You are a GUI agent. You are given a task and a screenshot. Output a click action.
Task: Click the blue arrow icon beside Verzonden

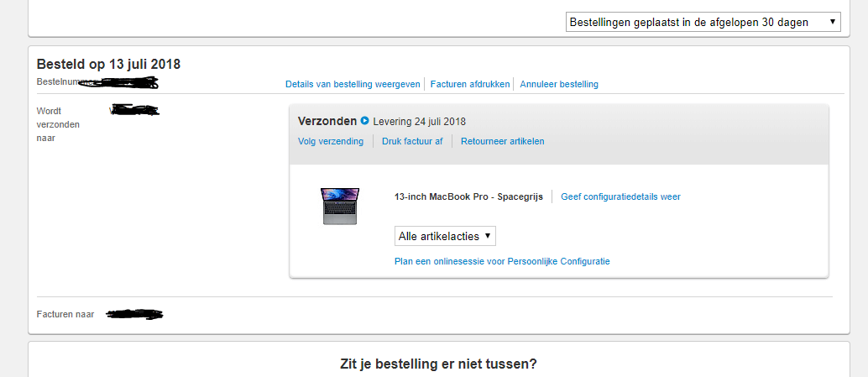click(x=364, y=121)
